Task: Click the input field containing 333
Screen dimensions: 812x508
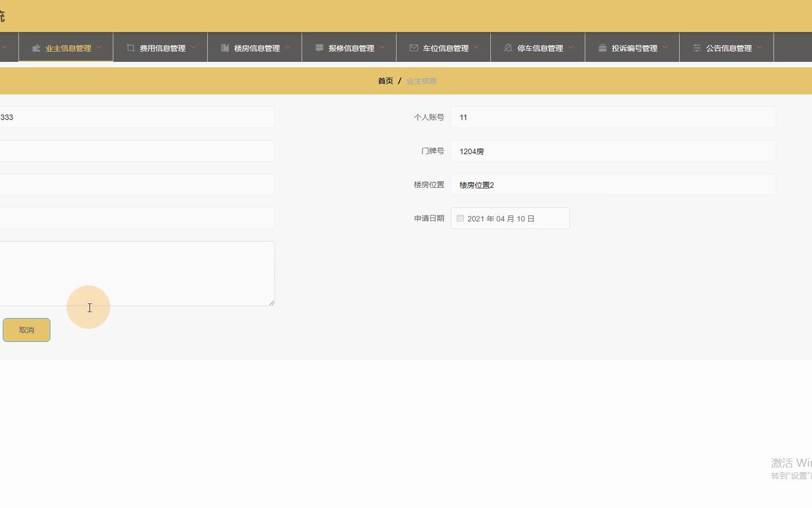Action: click(137, 117)
